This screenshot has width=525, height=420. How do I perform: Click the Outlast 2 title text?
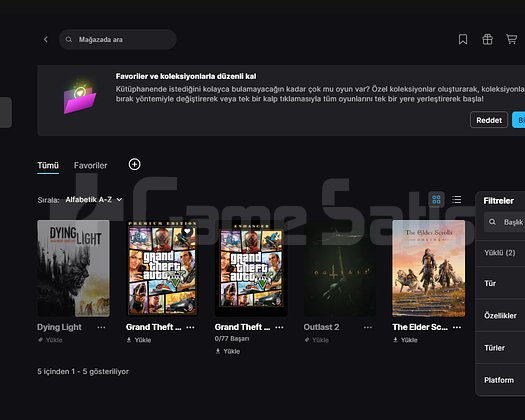[x=321, y=327]
